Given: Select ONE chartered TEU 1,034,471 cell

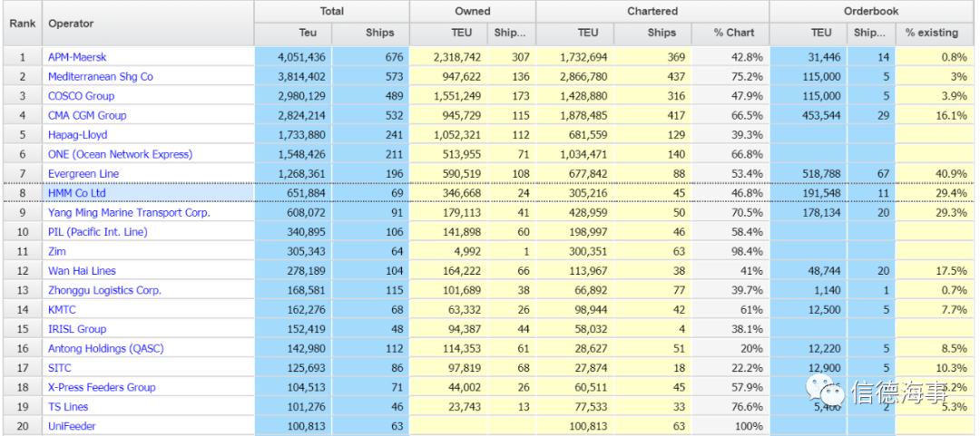Looking at the screenshot, I should click(575, 154).
